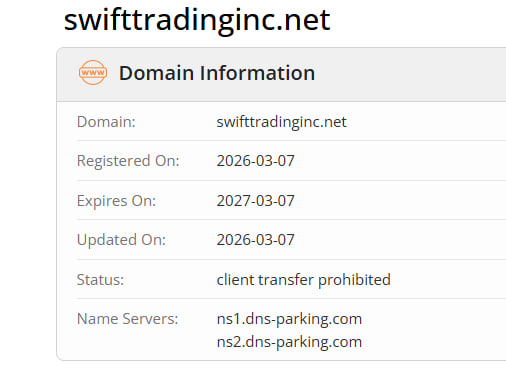
Task: Select client transfer prohibited status text
Action: tap(304, 280)
